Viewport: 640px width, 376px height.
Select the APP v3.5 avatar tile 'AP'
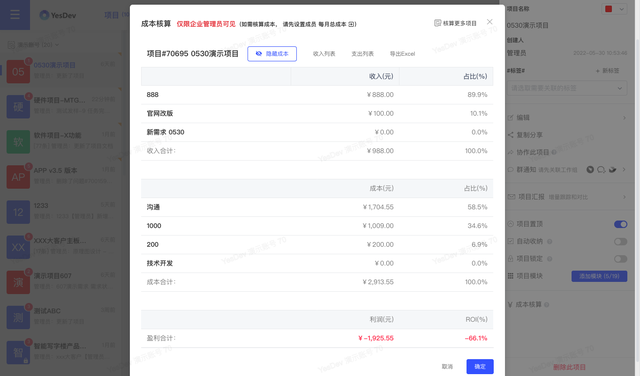click(18, 177)
